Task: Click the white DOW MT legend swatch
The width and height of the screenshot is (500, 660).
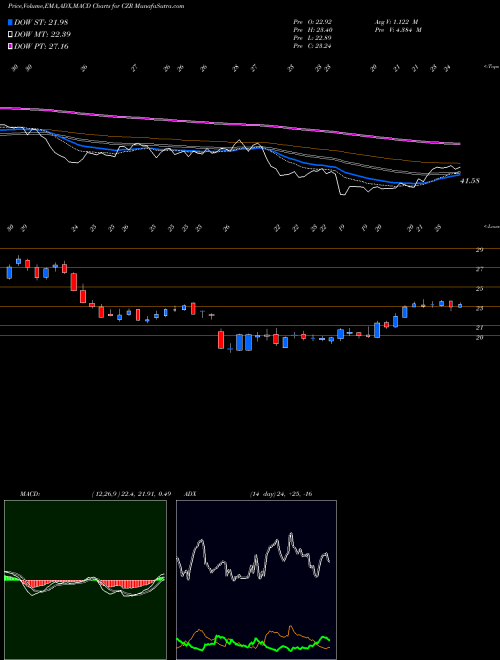Action: coord(10,35)
